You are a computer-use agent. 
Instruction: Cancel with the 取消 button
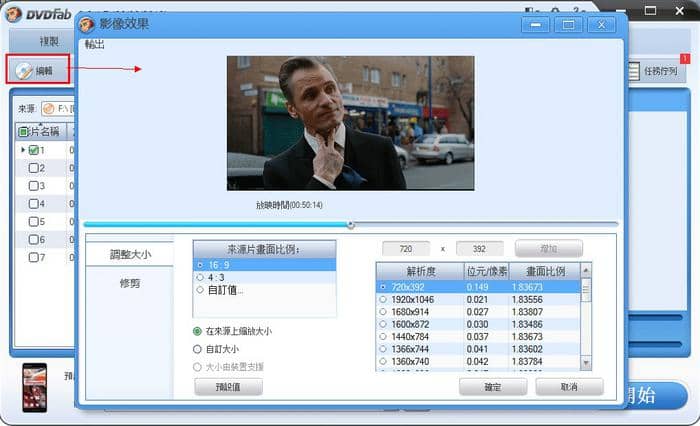[x=569, y=387]
